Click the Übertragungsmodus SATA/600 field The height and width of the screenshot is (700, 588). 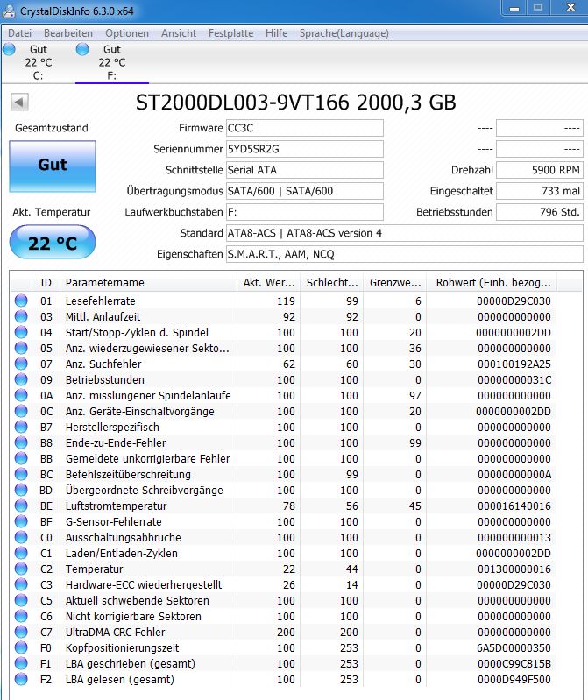tap(304, 191)
